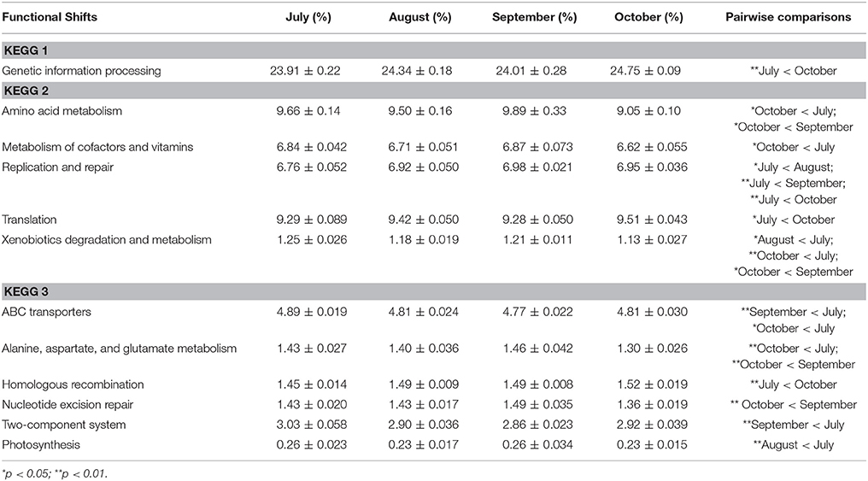Click the Amino acid metabolism label
868x481 pixels.
pyautogui.click(x=62, y=111)
